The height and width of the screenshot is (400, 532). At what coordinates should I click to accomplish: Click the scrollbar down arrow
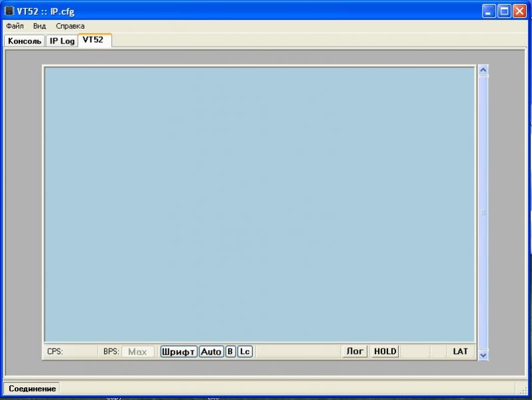pos(483,355)
